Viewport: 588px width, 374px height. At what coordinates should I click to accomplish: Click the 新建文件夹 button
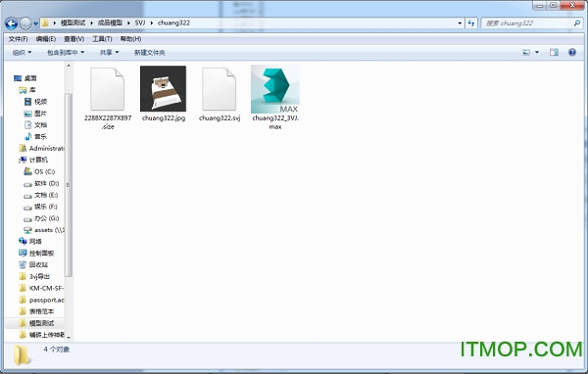[x=149, y=53]
